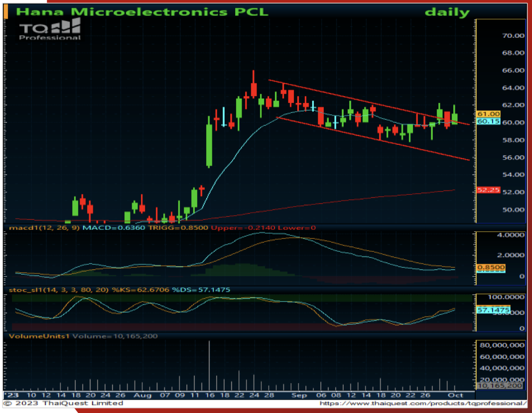The height and width of the screenshot is (413, 532).
Task: Click the Oct date axis label
Action: point(455,395)
